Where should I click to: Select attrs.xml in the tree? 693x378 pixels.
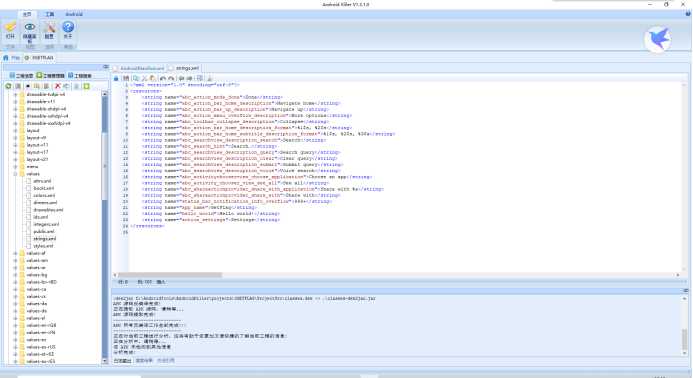pyautogui.click(x=42, y=181)
